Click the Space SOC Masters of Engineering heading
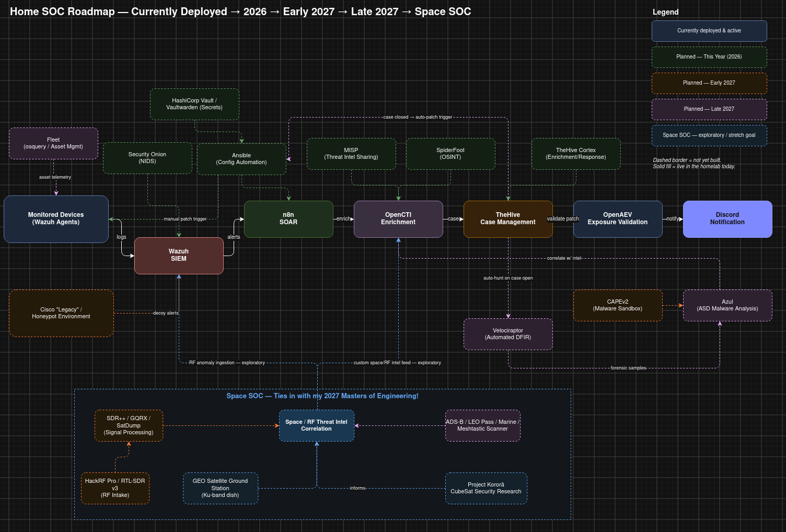Image resolution: width=786 pixels, height=532 pixels. (x=322, y=396)
